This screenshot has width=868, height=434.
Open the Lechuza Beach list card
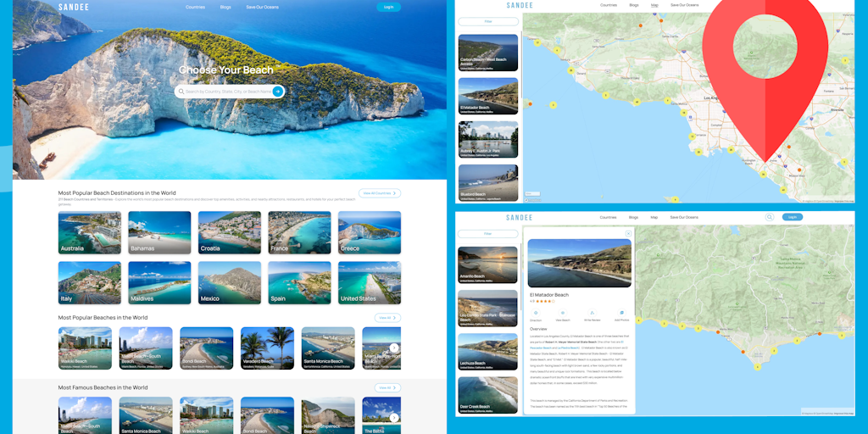[487, 351]
